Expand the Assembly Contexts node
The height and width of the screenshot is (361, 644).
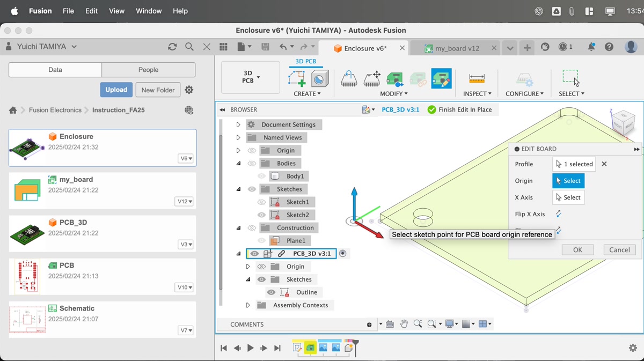[x=248, y=305]
